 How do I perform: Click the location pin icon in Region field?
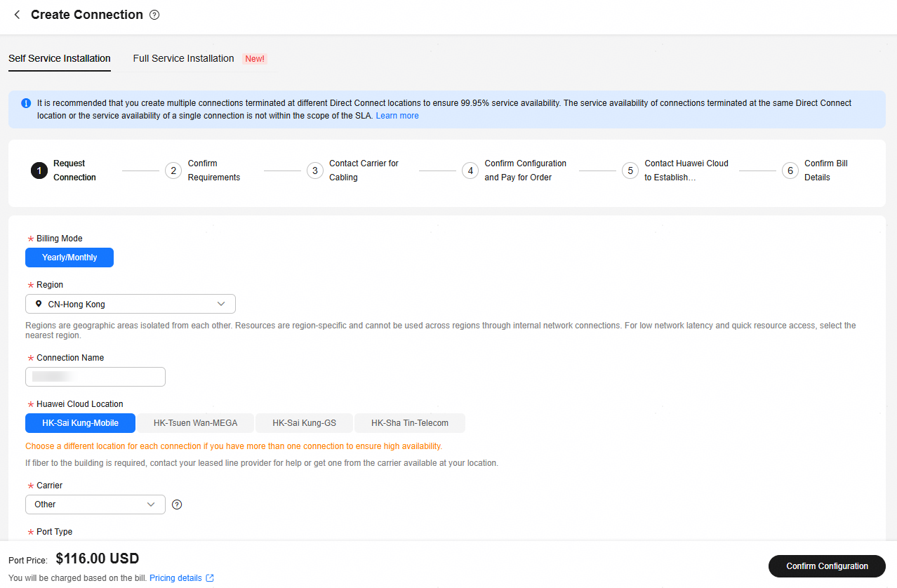(39, 304)
